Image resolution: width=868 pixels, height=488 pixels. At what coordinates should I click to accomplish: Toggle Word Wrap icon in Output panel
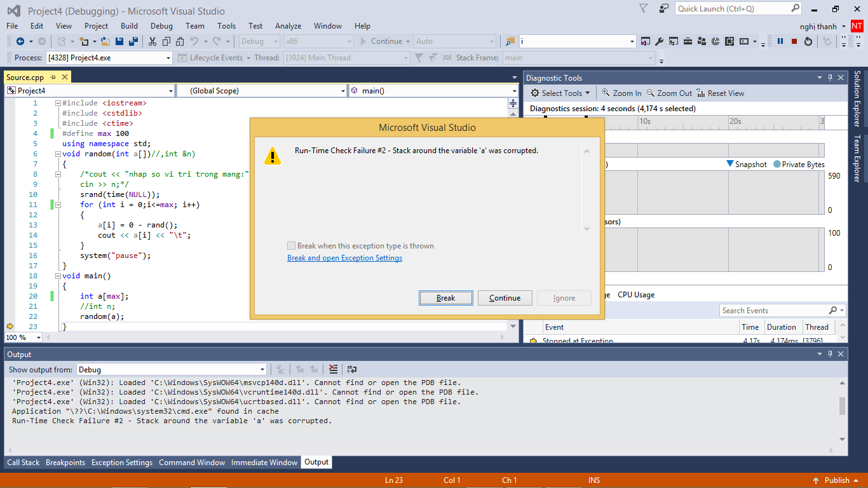click(x=351, y=369)
